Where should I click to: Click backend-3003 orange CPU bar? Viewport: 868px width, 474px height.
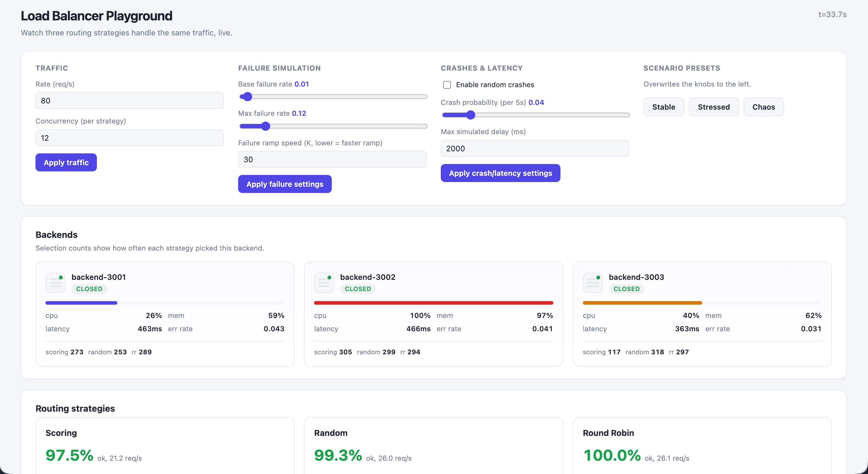pos(642,303)
